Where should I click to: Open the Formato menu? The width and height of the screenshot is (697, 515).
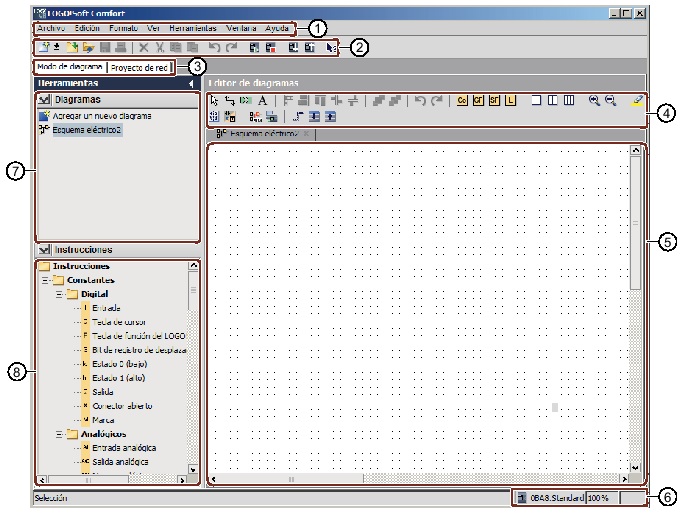click(124, 28)
